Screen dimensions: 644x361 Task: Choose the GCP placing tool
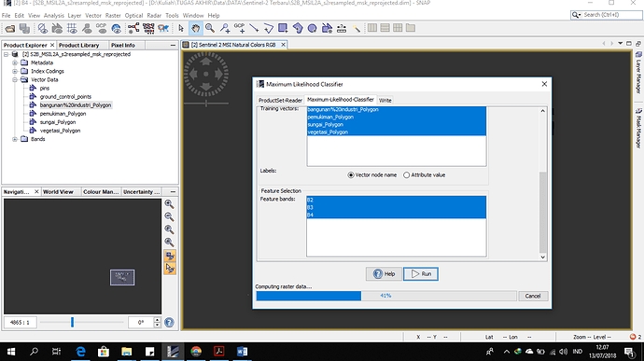(240, 28)
